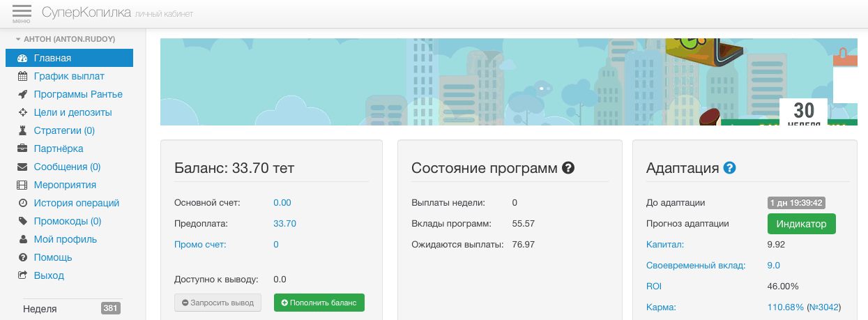Click the green Индикатор button
The width and height of the screenshot is (868, 320).
coord(801,224)
